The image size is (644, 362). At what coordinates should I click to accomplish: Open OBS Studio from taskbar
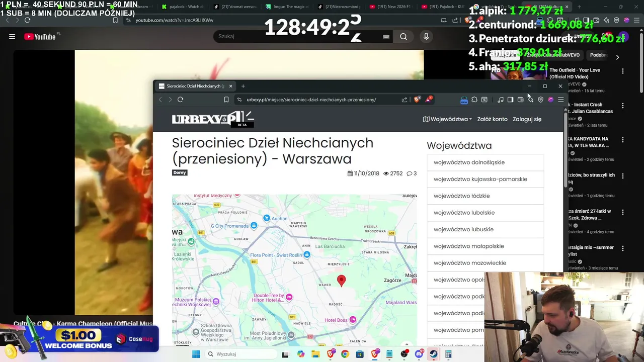pyautogui.click(x=404, y=354)
